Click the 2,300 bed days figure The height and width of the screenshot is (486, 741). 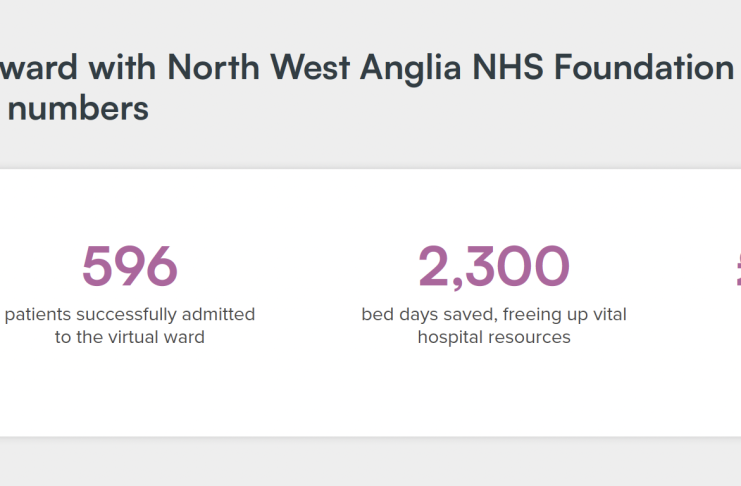point(494,267)
